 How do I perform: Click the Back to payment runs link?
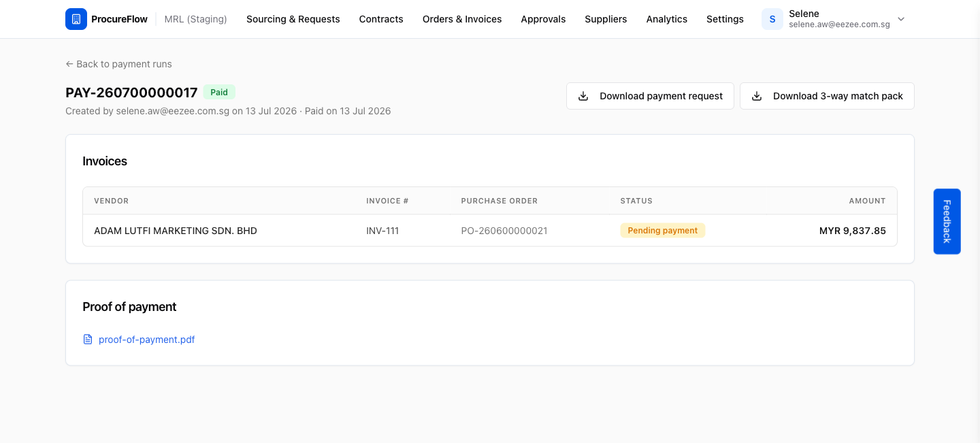tap(118, 64)
